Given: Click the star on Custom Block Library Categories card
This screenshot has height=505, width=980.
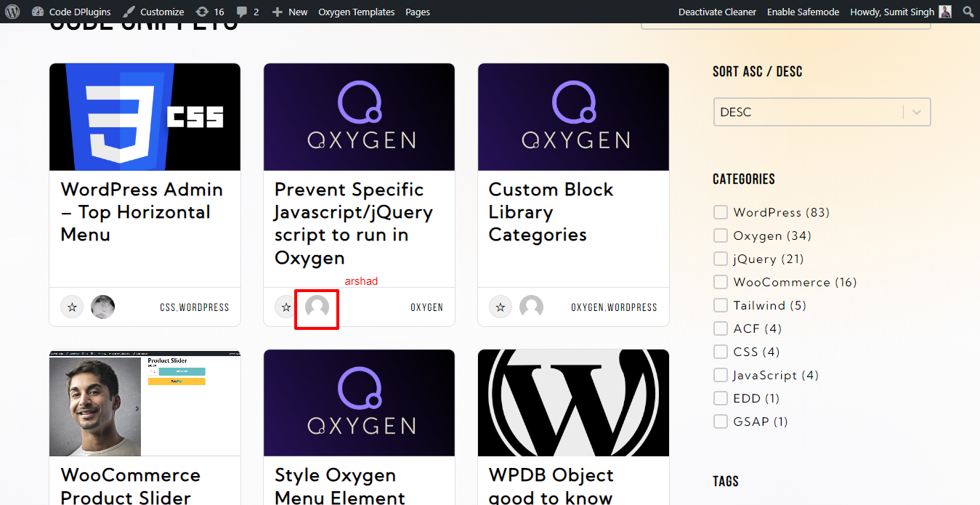Looking at the screenshot, I should point(500,307).
